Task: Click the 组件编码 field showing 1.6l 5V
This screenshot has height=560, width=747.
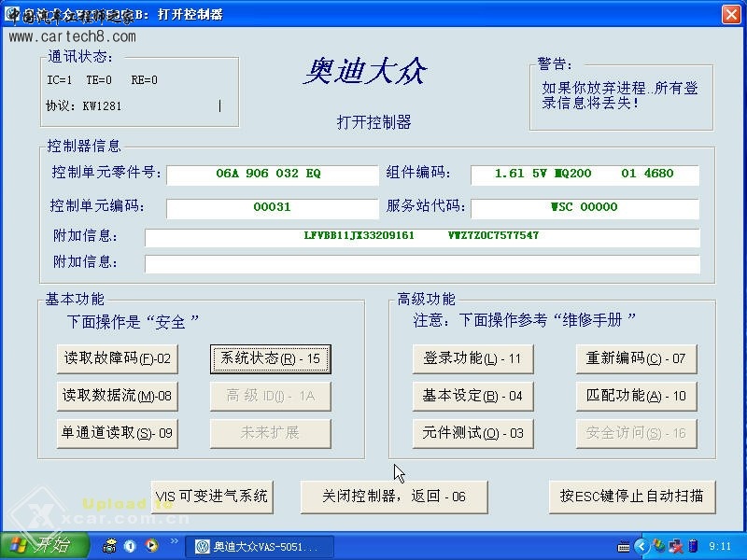Action: [x=585, y=175]
